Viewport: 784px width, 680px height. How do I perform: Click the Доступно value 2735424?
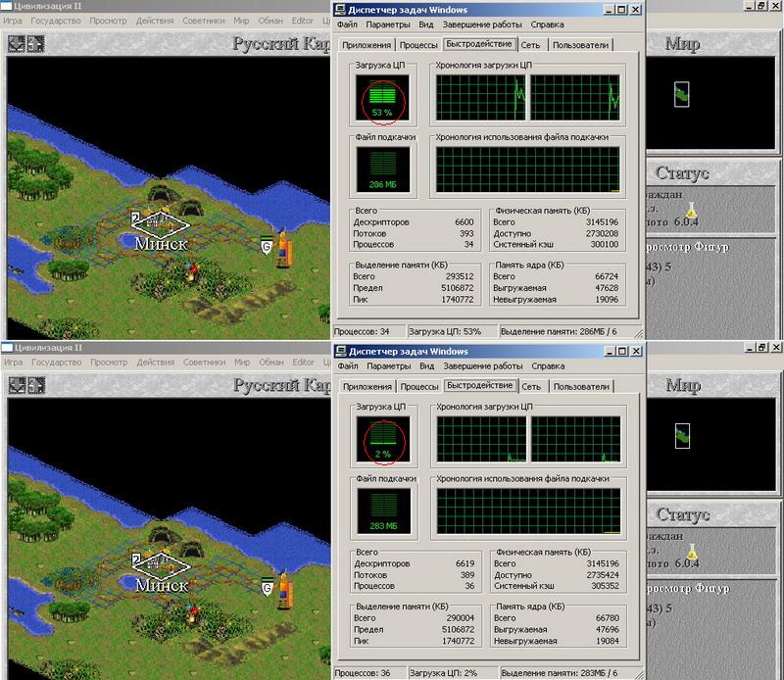[603, 575]
